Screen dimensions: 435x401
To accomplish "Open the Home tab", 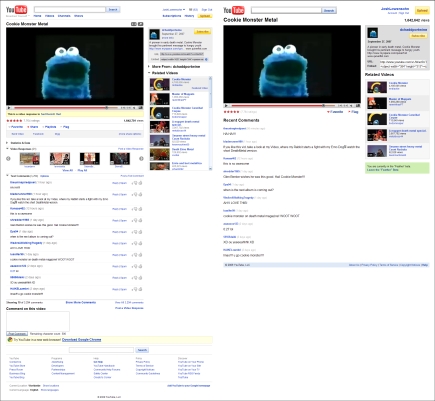I will [37, 16].
